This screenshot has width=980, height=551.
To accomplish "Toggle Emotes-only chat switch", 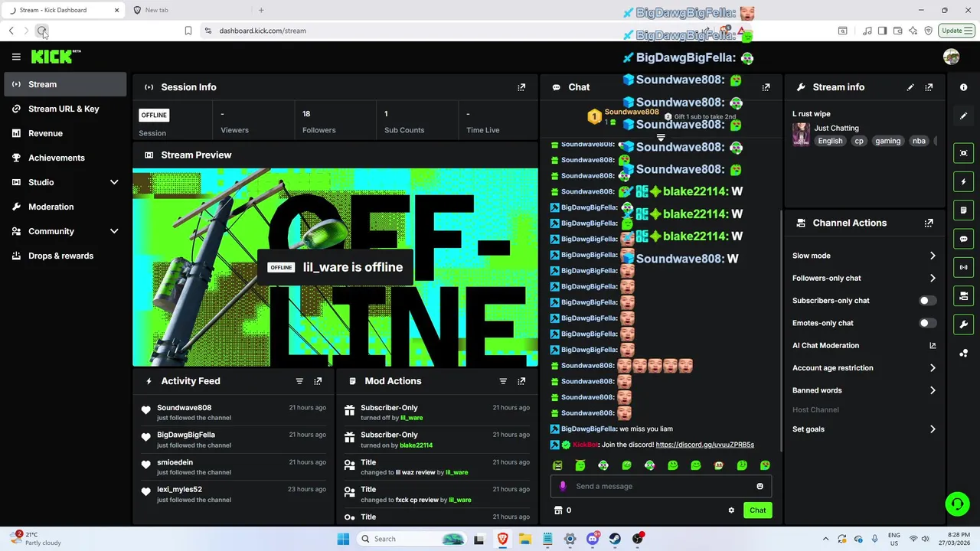I will point(927,323).
